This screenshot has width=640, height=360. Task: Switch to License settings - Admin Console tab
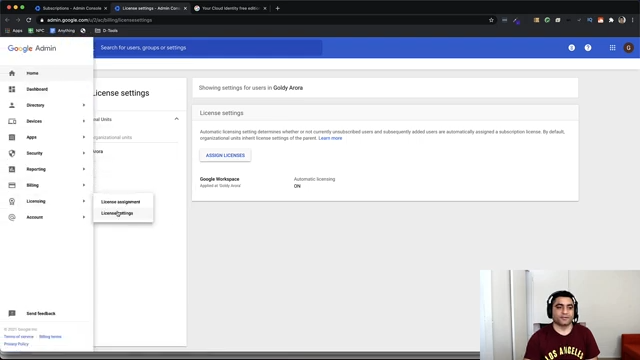coord(150,8)
